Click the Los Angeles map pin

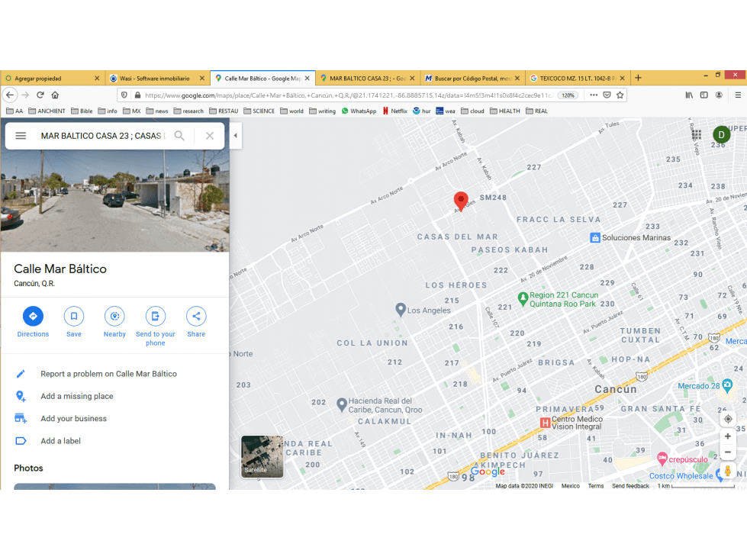[x=401, y=310]
